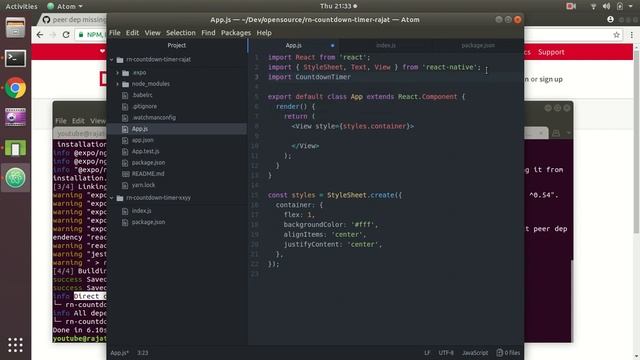The width and height of the screenshot is (640, 360).
Task: Open the View menu in Atom
Action: pos(152,33)
